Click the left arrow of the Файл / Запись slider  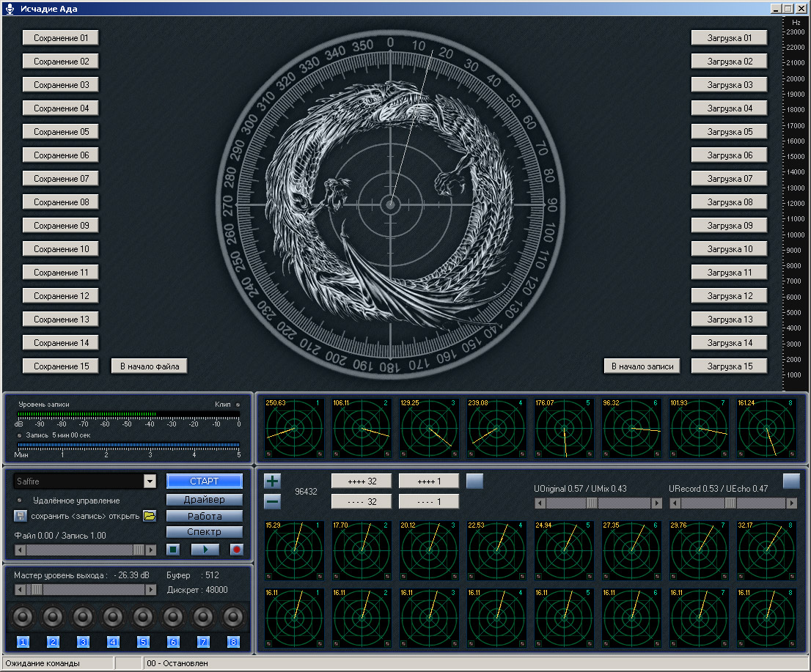[21, 550]
